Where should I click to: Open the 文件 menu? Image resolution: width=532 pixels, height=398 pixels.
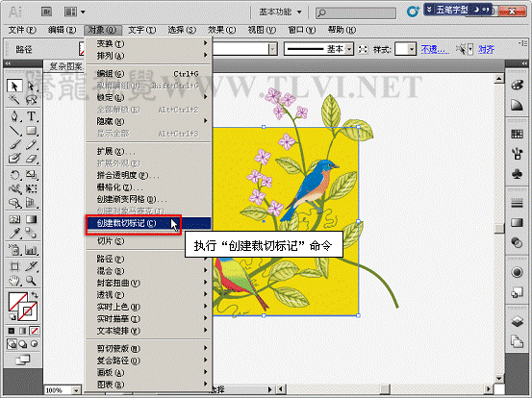(22, 30)
